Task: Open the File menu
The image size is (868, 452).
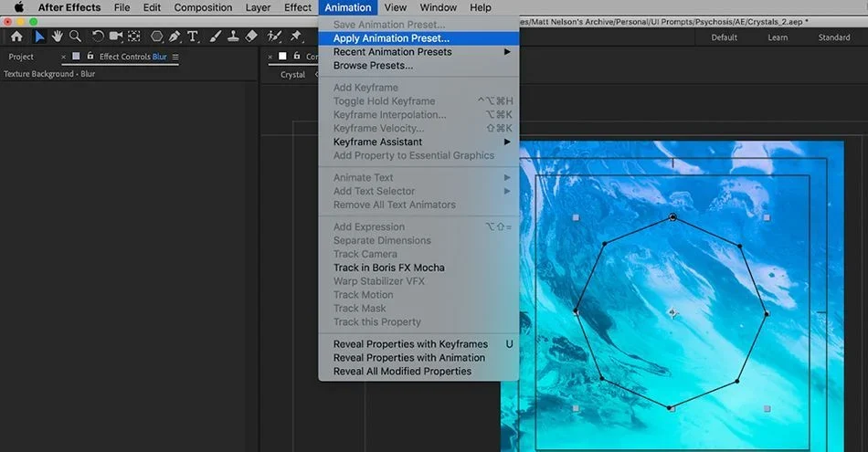Action: click(x=122, y=7)
